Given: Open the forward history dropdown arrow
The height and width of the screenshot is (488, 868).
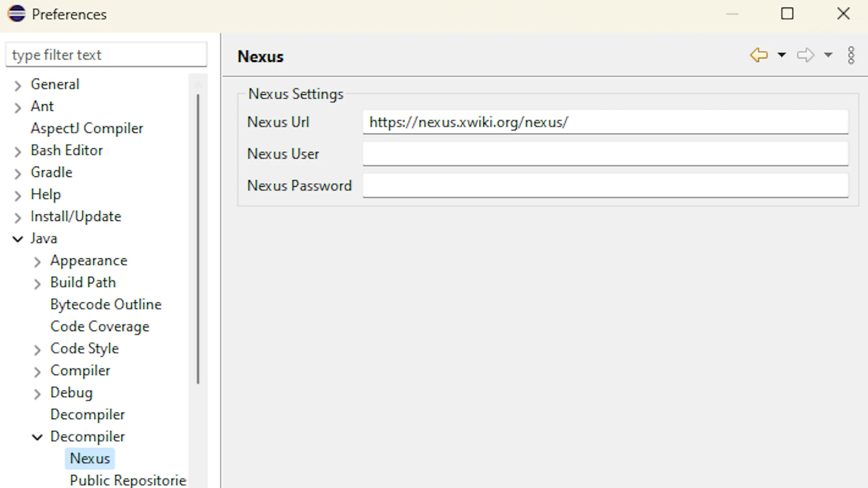Looking at the screenshot, I should (828, 55).
